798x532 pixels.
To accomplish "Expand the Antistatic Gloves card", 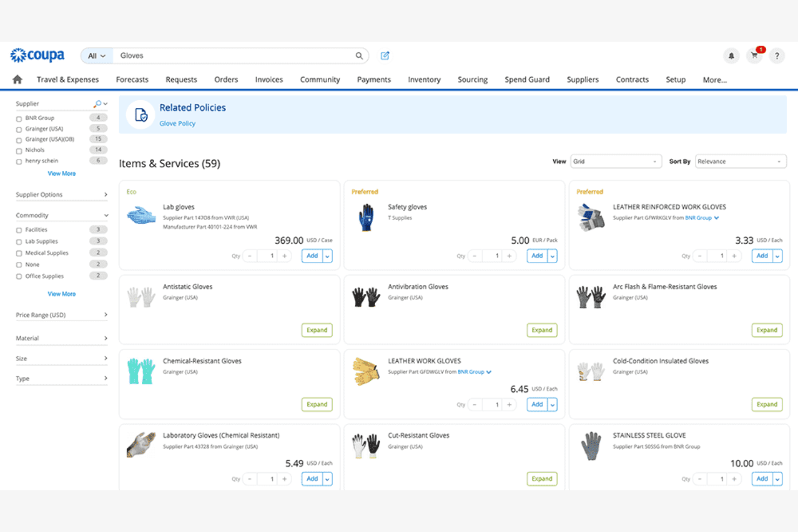I will 317,330.
